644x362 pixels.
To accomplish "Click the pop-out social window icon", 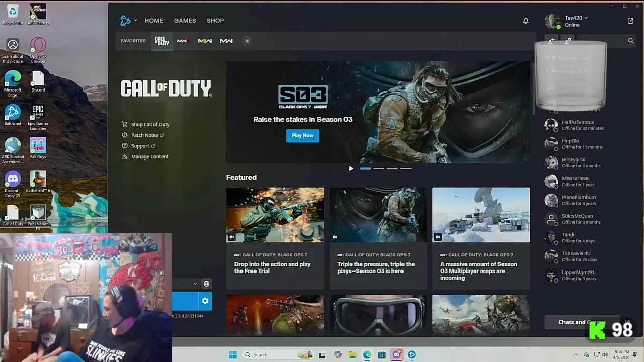I will (x=630, y=21).
